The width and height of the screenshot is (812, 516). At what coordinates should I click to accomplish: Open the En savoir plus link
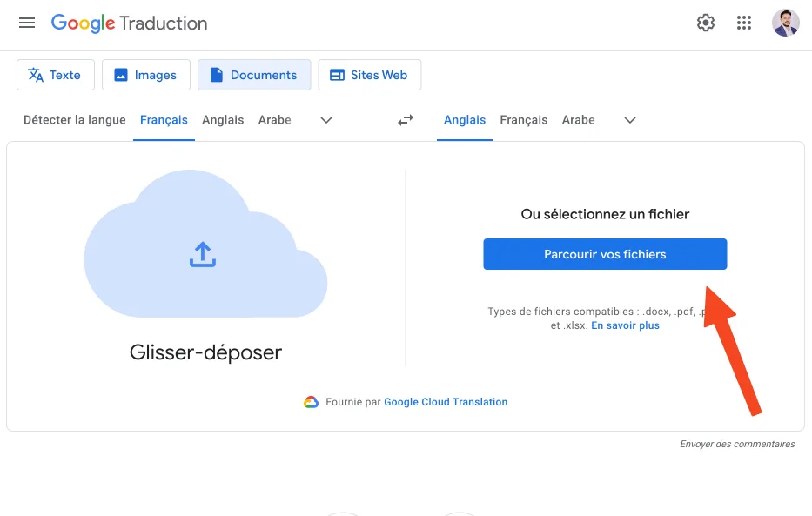click(x=625, y=325)
